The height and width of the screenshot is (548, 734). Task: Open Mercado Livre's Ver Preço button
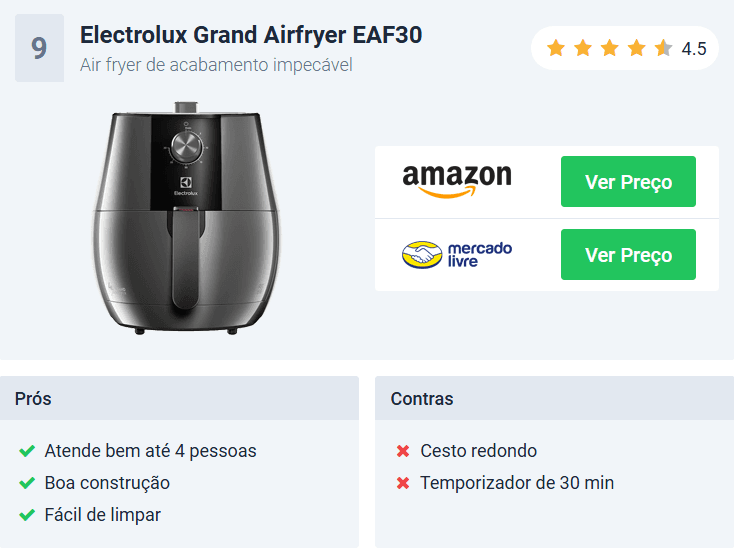pos(628,255)
